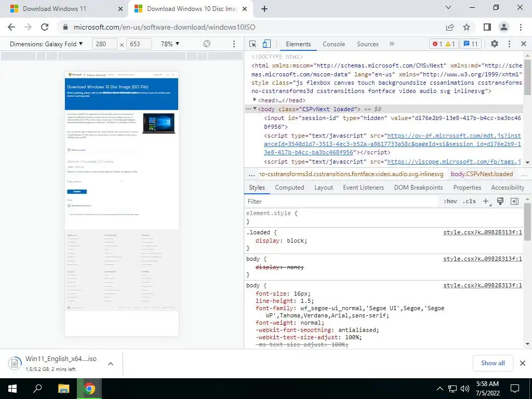Customize and control DevTools menu
The image size is (532, 399).
point(509,44)
